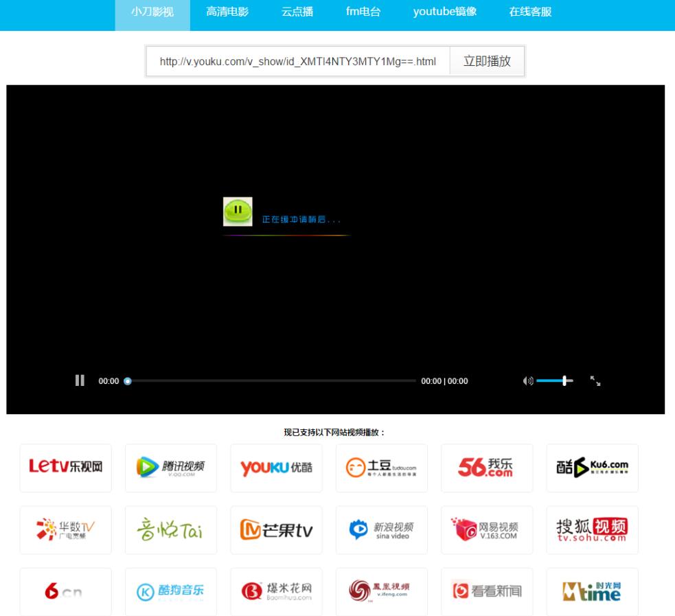
Task: Go to the 云点播 tab
Action: point(297,12)
